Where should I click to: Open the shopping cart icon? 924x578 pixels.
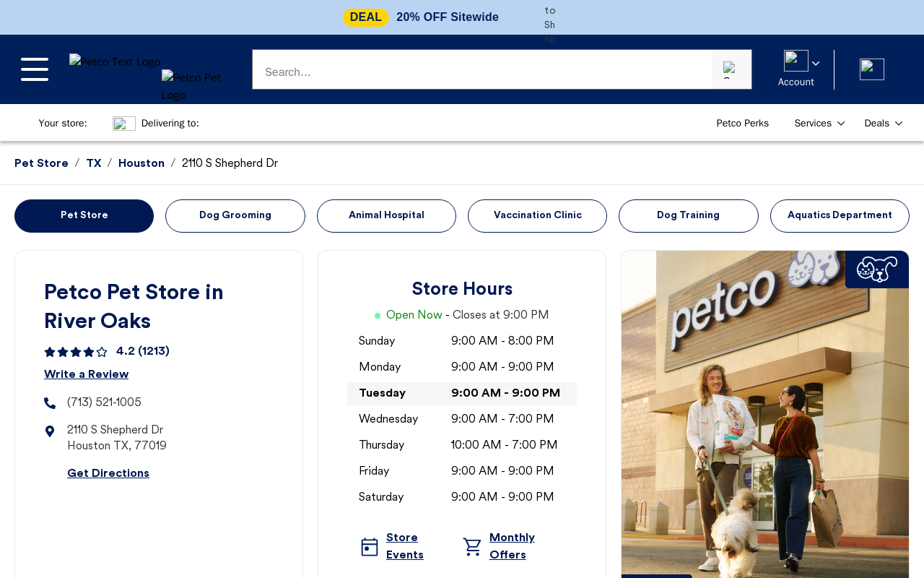point(872,69)
